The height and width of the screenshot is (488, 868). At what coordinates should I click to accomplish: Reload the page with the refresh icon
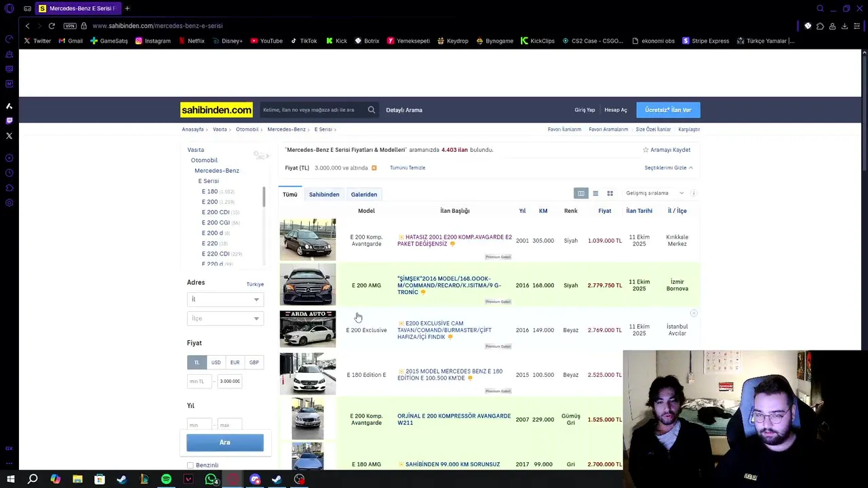(x=52, y=26)
